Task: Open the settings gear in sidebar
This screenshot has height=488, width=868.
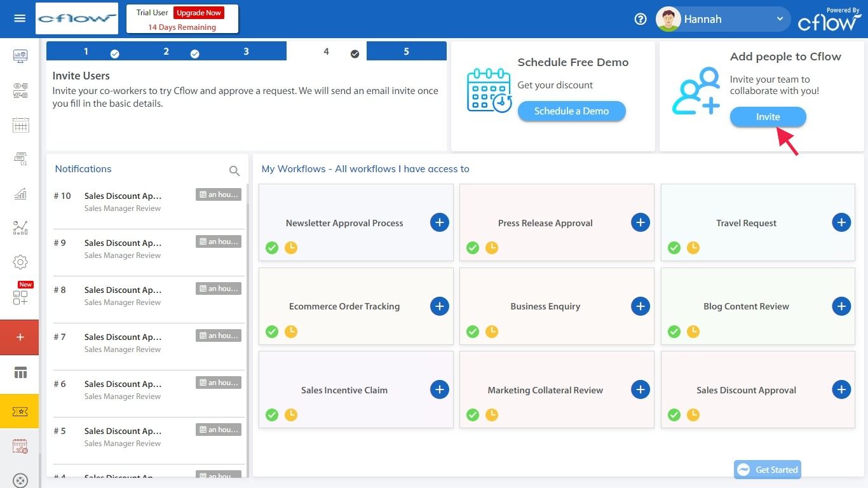Action: (20, 262)
